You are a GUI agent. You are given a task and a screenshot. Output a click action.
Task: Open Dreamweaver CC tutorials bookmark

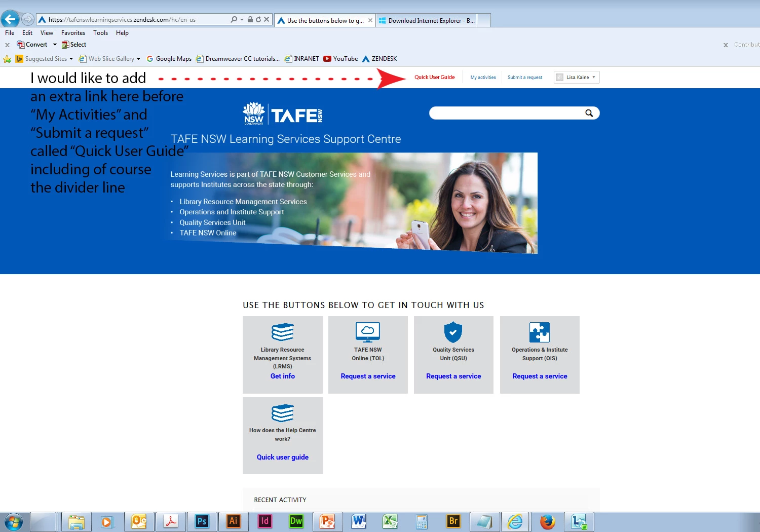(238, 59)
